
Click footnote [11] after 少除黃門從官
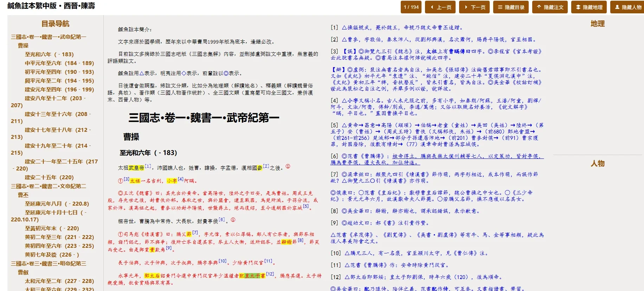269,261
